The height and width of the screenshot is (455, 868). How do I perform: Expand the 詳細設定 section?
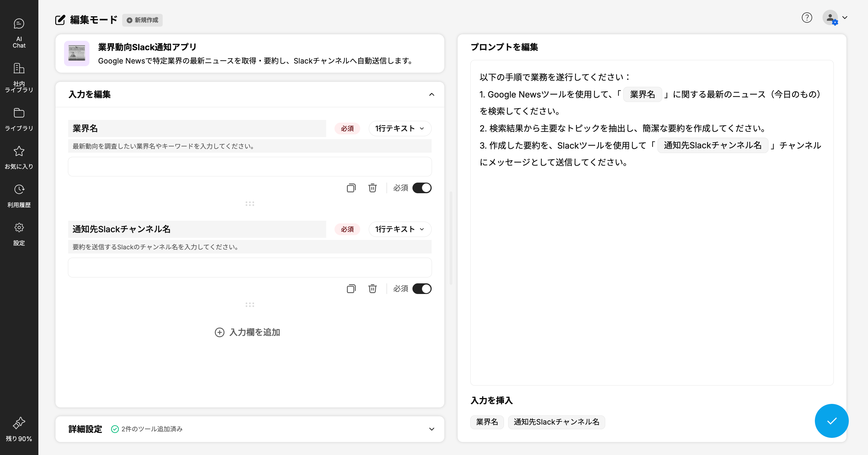click(x=431, y=429)
